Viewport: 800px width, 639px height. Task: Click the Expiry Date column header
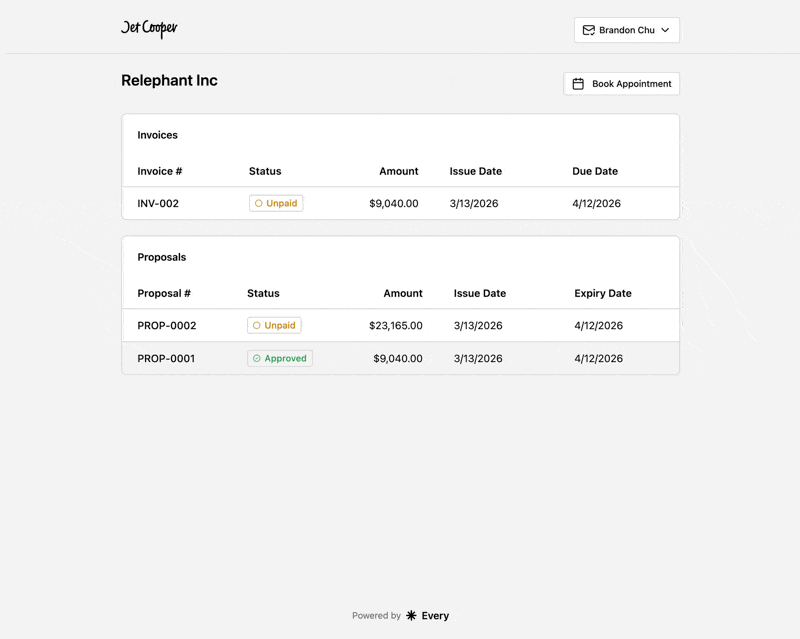[x=603, y=293]
